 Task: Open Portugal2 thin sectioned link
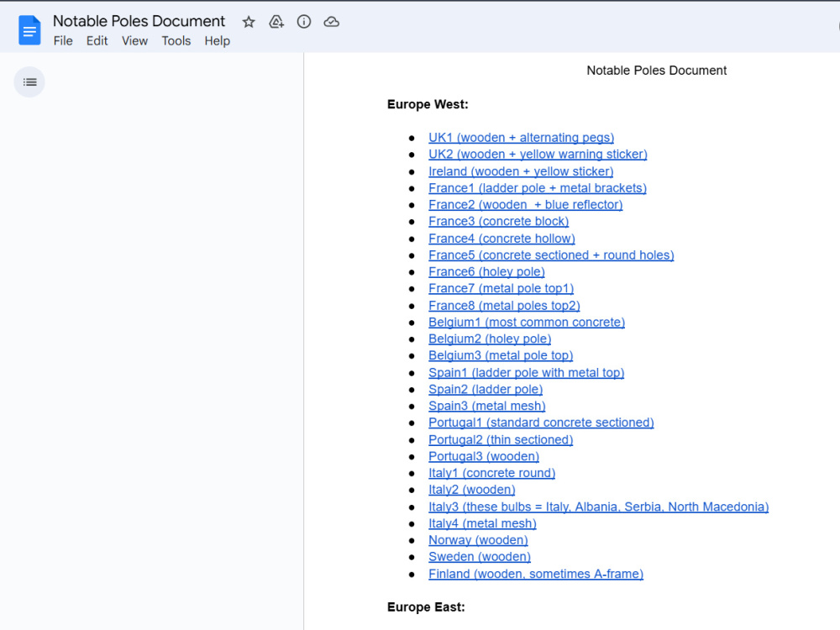tap(501, 439)
